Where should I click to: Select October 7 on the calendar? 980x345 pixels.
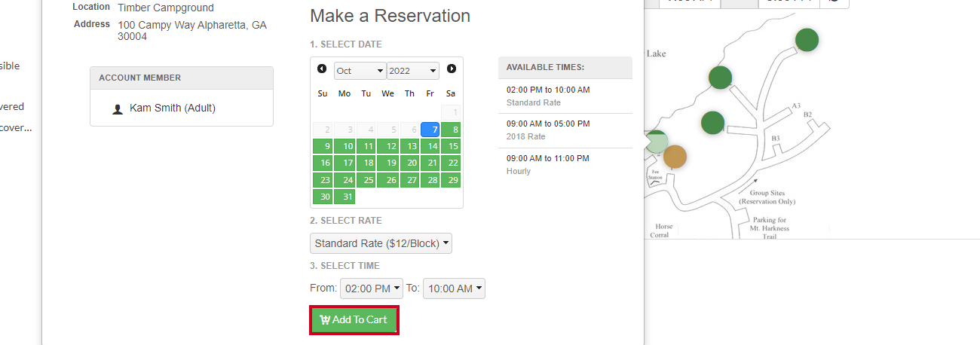coord(430,130)
